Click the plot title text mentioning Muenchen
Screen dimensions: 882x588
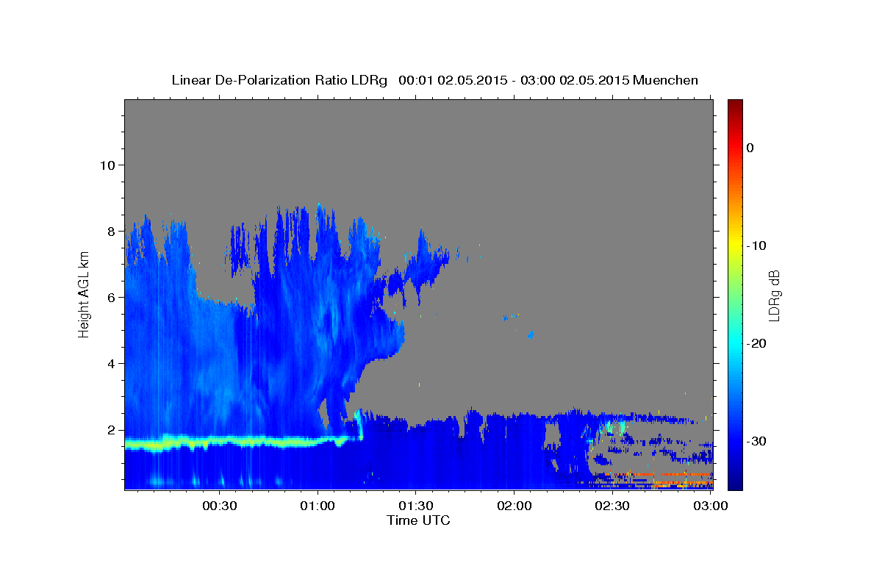point(434,80)
